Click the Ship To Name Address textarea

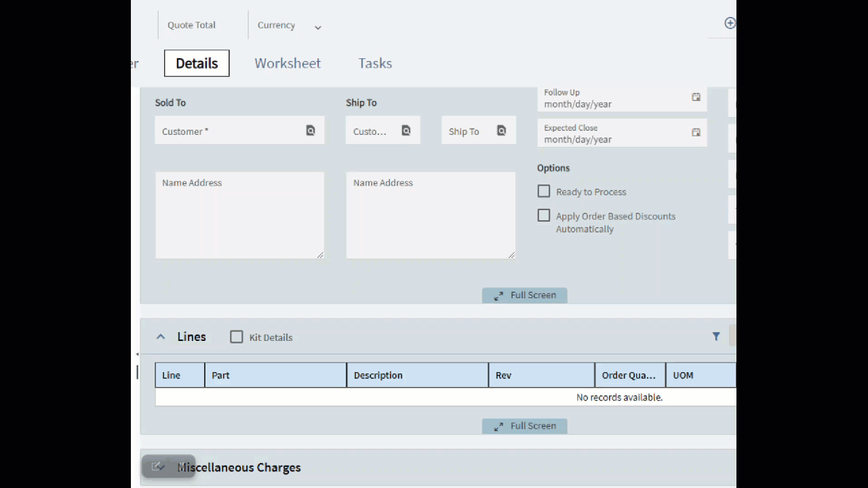tap(431, 215)
